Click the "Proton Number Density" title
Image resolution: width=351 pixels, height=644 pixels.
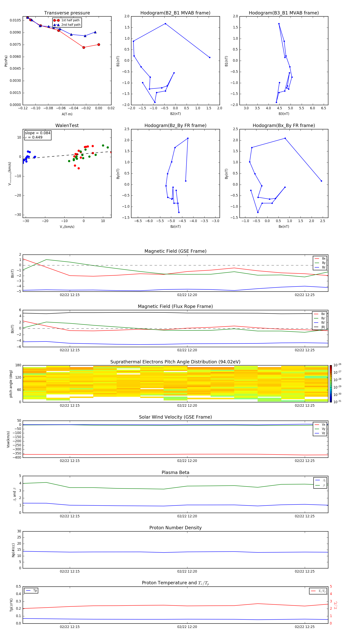click(x=175, y=528)
